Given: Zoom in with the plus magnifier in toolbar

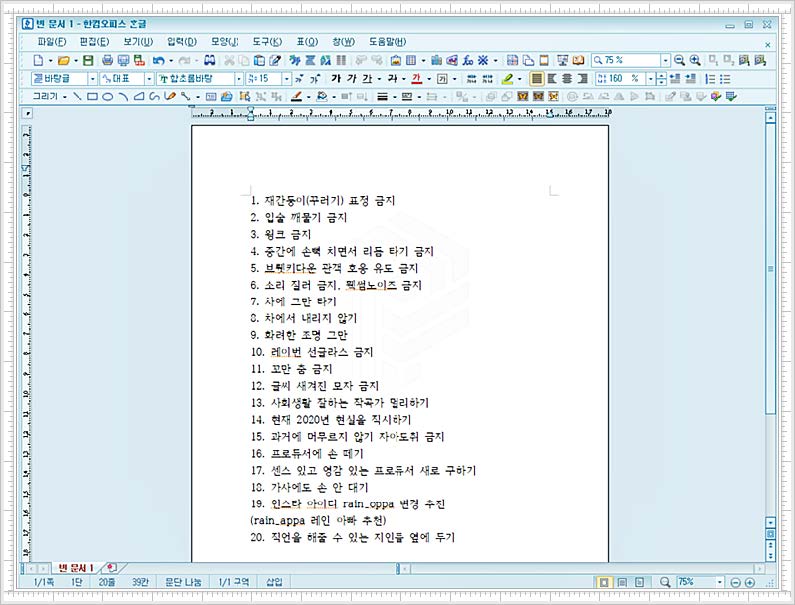Looking at the screenshot, I should click(x=695, y=60).
